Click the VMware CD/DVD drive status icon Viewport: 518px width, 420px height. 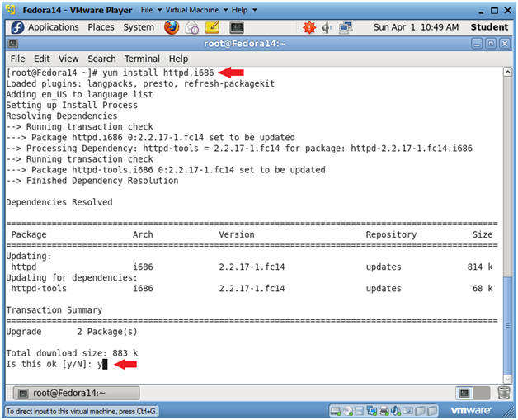pos(347,411)
